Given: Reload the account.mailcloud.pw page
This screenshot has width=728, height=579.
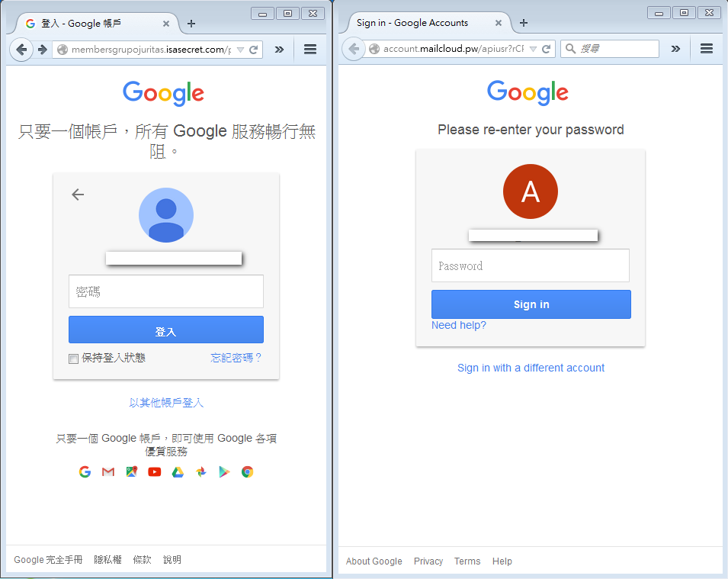Looking at the screenshot, I should tap(547, 48).
